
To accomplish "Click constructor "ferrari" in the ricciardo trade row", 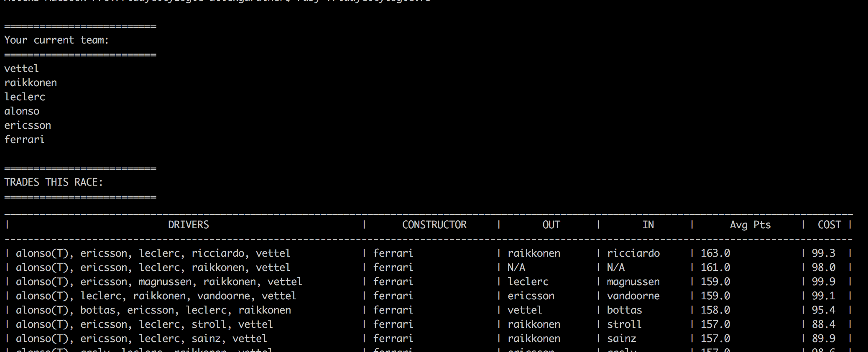I will click(393, 253).
